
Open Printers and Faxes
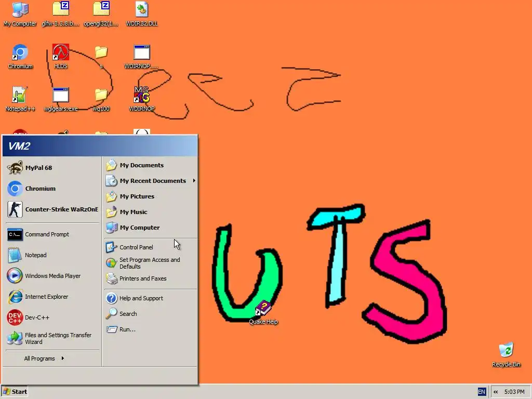click(x=151, y=278)
